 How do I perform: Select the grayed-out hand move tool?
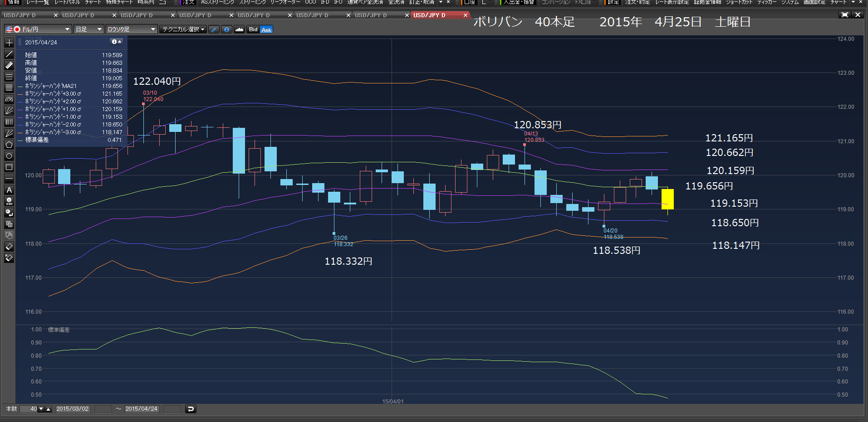point(9,235)
